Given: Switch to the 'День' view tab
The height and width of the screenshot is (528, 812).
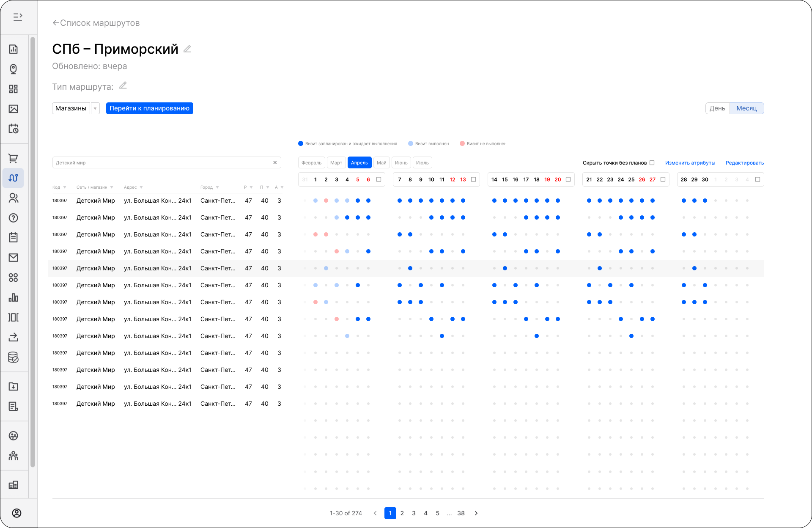Looking at the screenshot, I should [717, 108].
